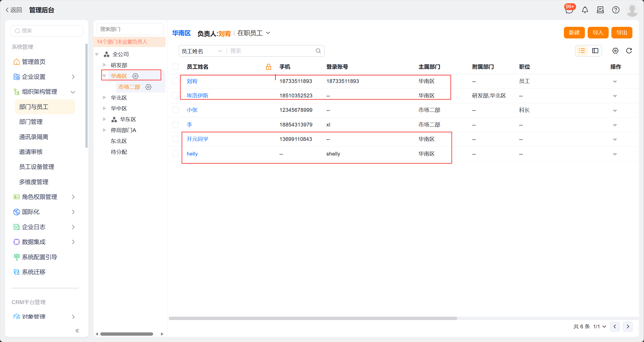
Task: Select 东北区 in department tree
Action: coord(119,141)
